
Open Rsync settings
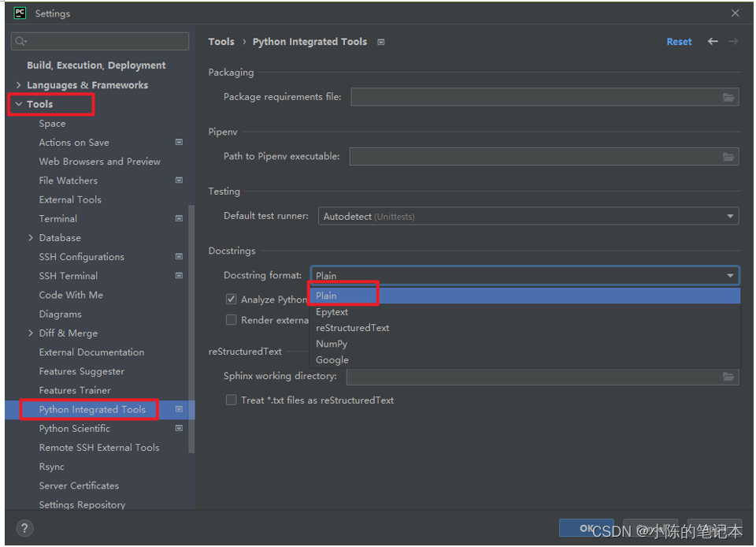click(52, 467)
